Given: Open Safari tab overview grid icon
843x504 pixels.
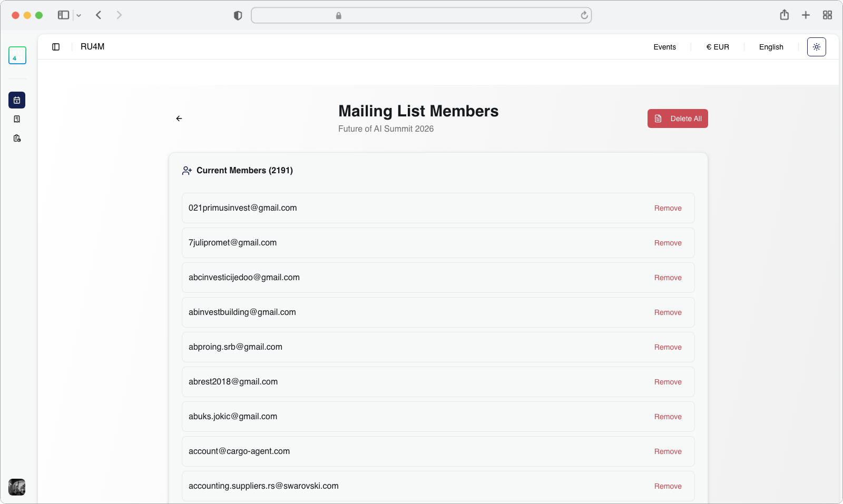Looking at the screenshot, I should [x=827, y=15].
